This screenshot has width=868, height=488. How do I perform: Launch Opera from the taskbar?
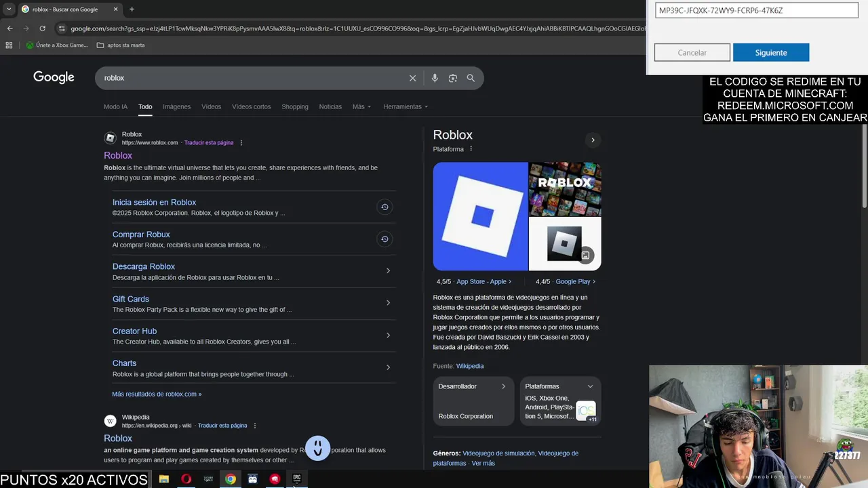pos(186,479)
